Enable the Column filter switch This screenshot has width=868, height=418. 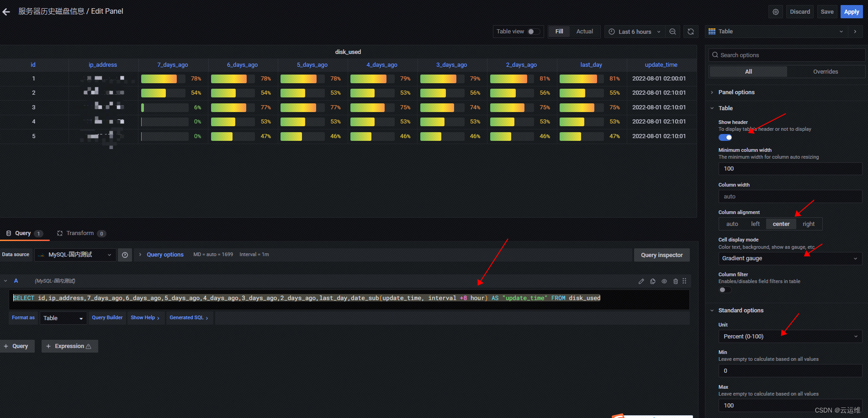click(725, 290)
